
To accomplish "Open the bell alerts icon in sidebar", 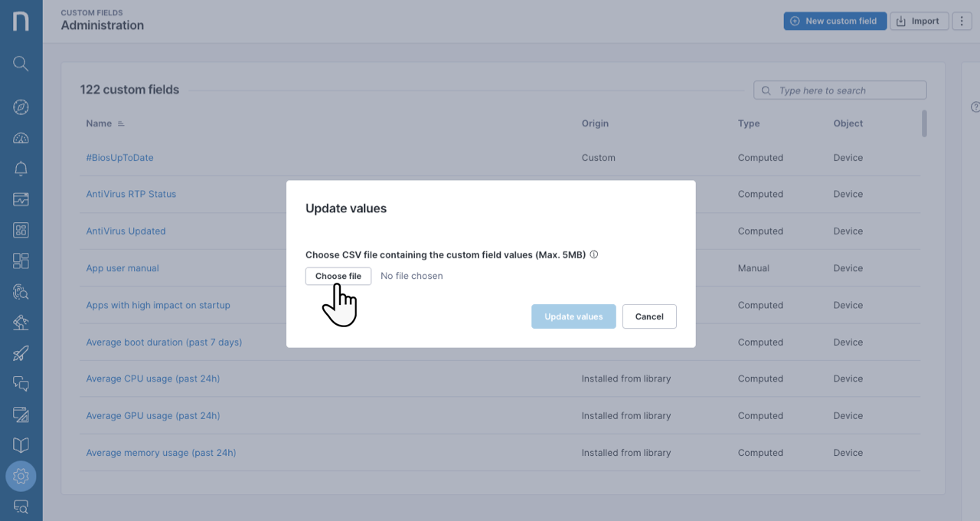I will pyautogui.click(x=21, y=169).
